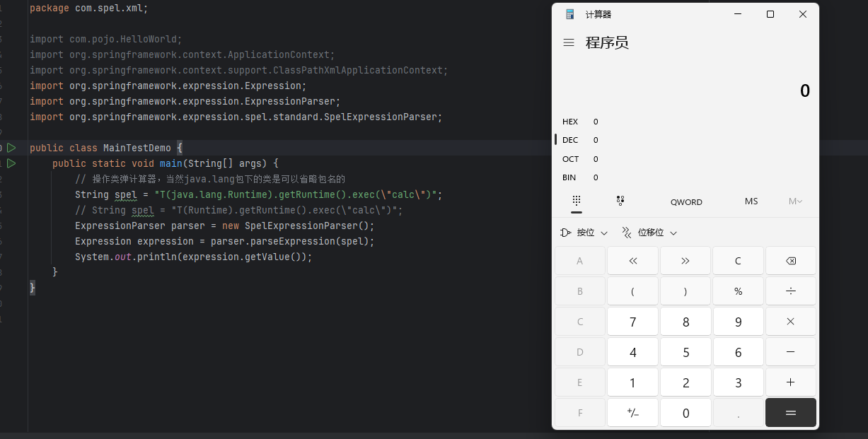Click digit 7 key
868x439 pixels.
(632, 322)
